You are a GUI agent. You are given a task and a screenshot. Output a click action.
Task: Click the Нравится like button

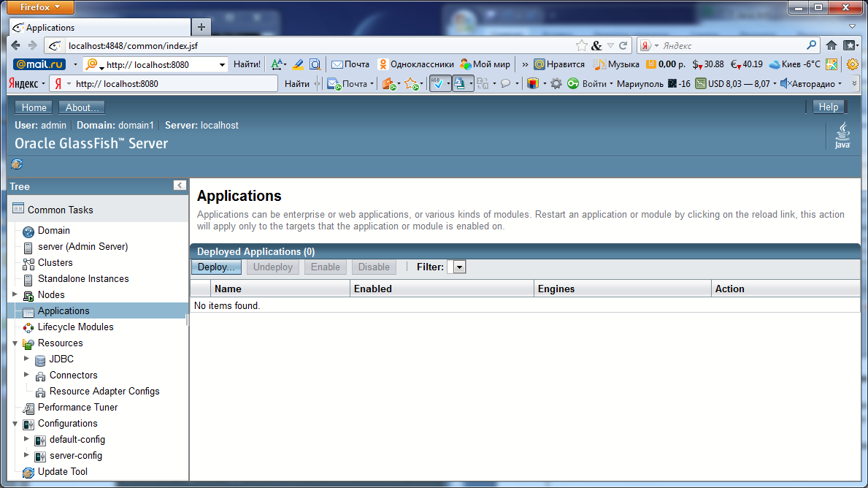pyautogui.click(x=559, y=65)
